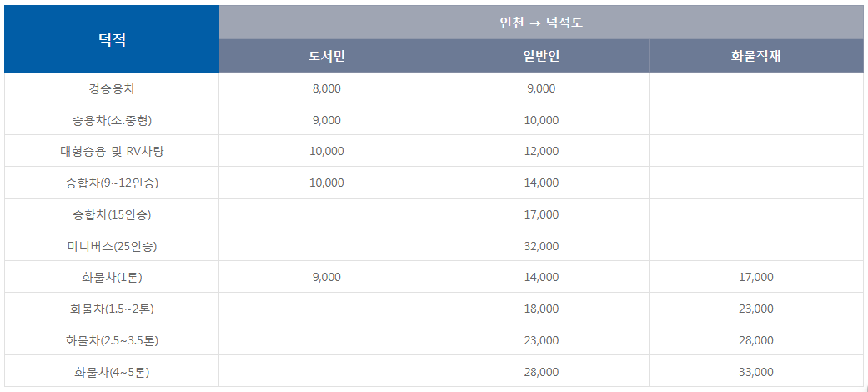Viewport: 868px width, 392px height.
Task: Select the 화물차(1톤) row label
Action: coord(112,277)
